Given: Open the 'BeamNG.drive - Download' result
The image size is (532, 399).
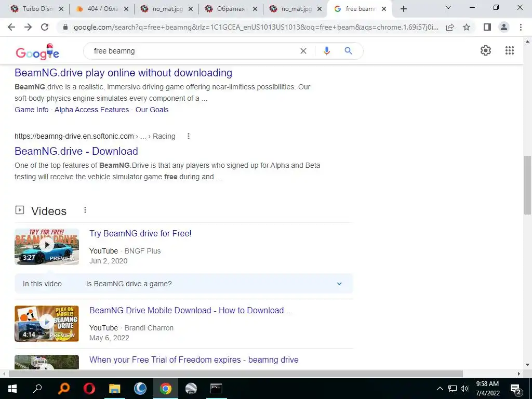Looking at the screenshot, I should coord(76,151).
